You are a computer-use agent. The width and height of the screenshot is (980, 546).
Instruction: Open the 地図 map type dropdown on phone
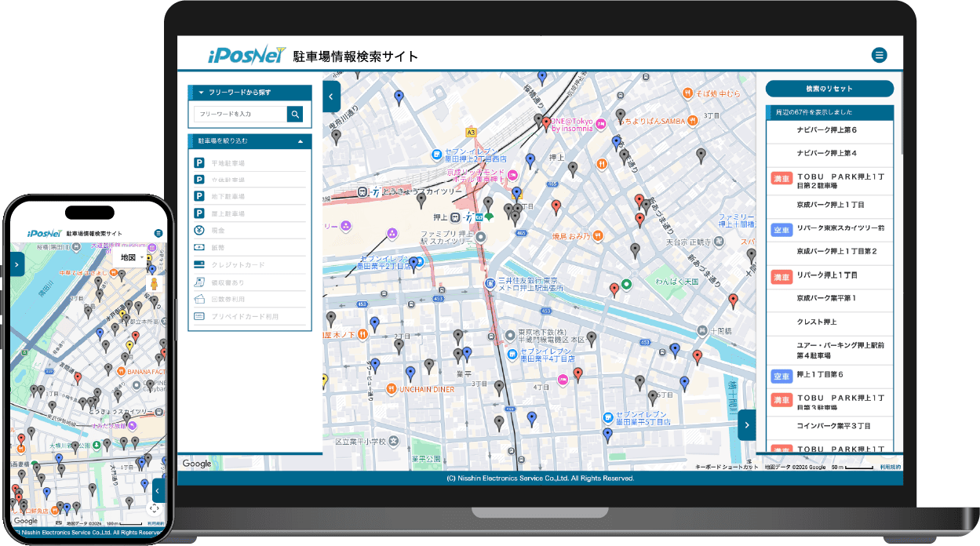pos(131,257)
